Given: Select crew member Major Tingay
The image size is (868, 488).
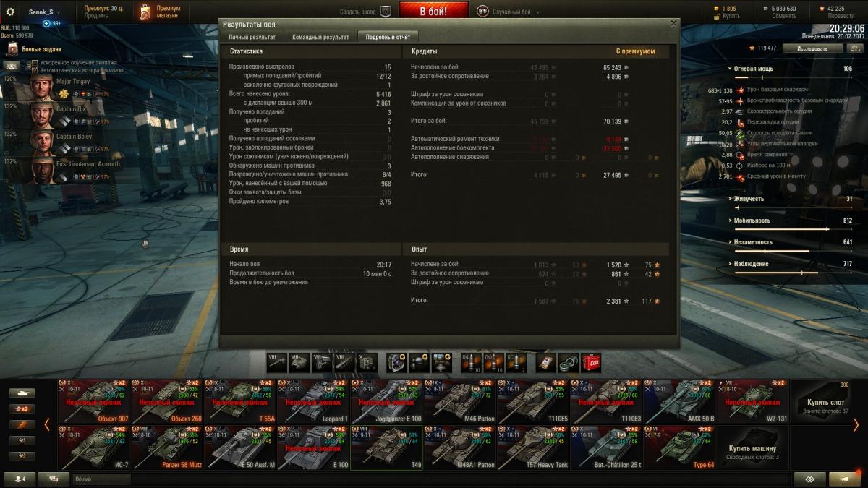Looking at the screenshot, I should coord(59,89).
